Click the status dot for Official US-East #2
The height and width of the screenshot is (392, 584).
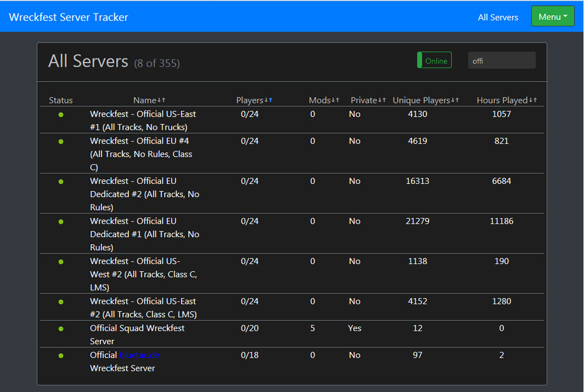[x=61, y=302]
